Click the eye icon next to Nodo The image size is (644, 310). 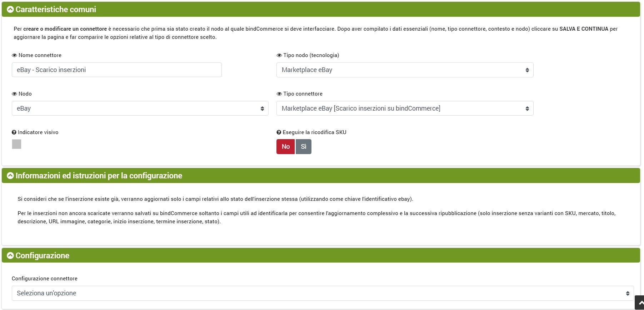pos(14,94)
